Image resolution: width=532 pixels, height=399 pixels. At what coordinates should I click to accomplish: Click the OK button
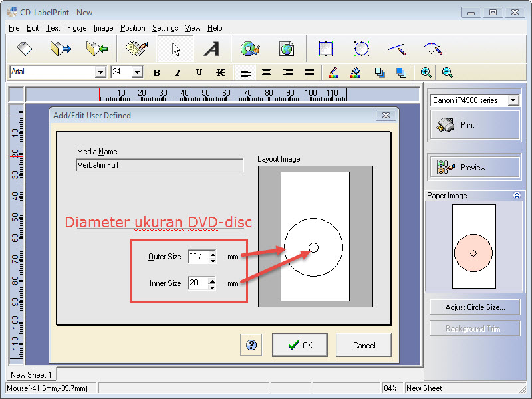tap(300, 345)
